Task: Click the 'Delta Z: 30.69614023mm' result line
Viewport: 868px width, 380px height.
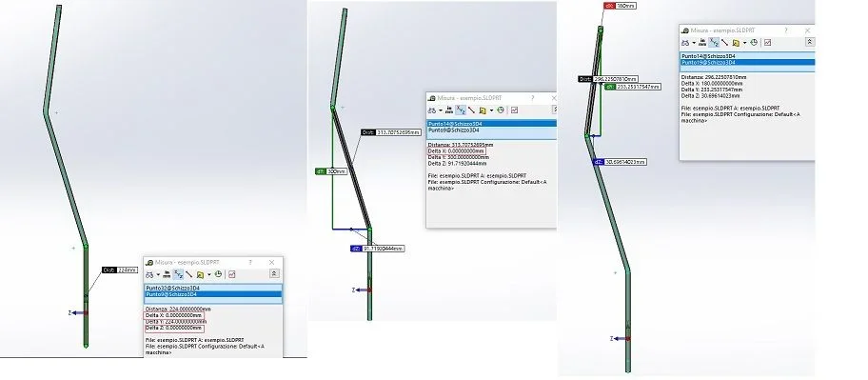Action: pyautogui.click(x=711, y=96)
